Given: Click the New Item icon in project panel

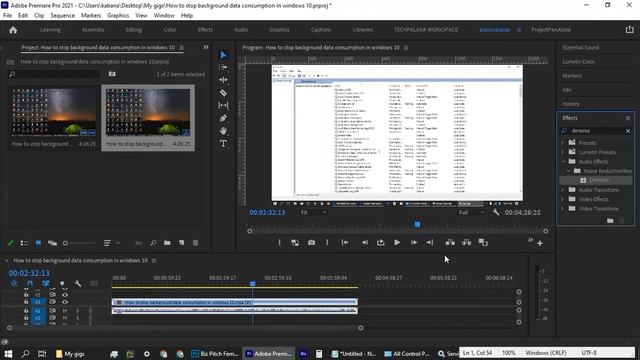Looking at the screenshot, I should 181,243.
